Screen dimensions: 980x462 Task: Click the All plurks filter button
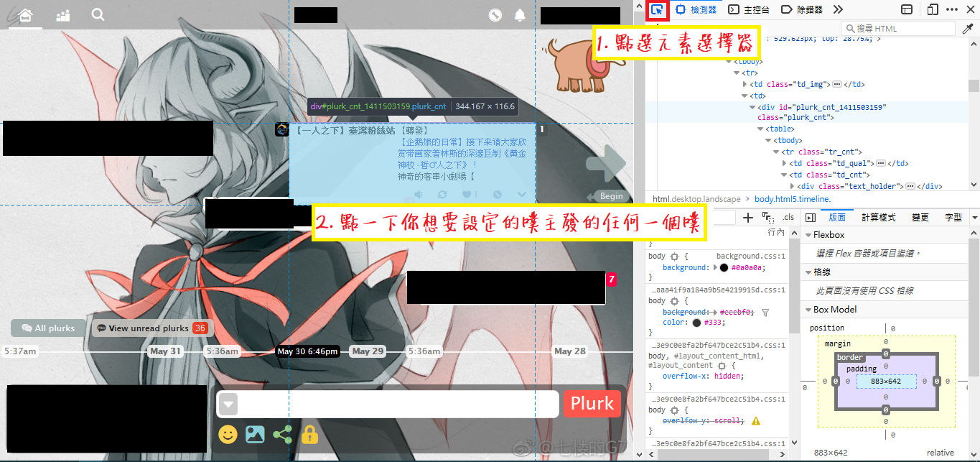pyautogui.click(x=48, y=328)
